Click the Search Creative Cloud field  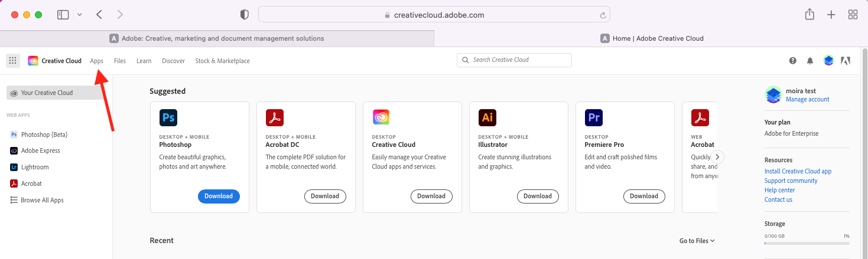pos(514,60)
